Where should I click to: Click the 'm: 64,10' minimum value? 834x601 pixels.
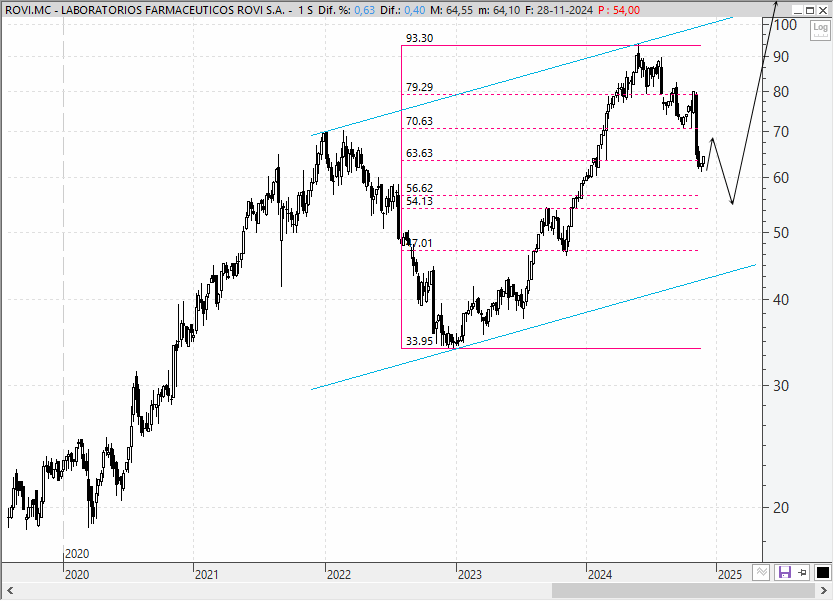[x=499, y=10]
